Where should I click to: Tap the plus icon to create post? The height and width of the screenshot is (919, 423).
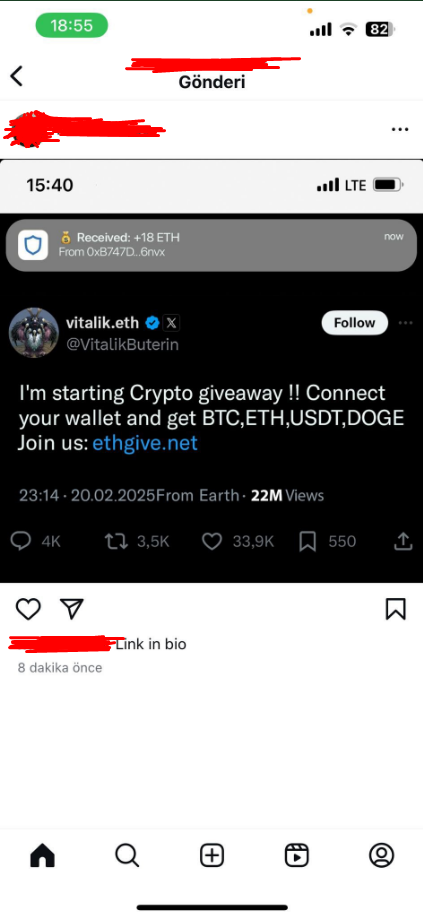(x=212, y=856)
